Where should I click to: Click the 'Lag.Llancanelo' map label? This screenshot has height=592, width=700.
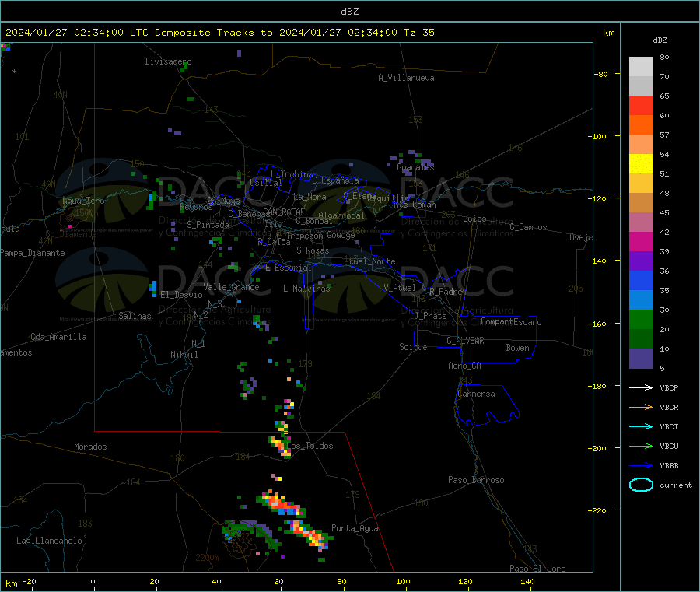pos(49,541)
